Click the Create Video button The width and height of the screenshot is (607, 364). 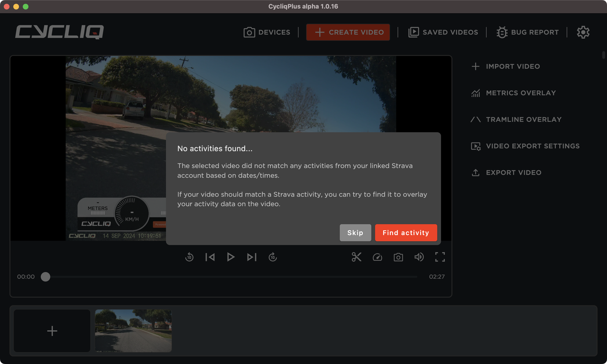[348, 32]
